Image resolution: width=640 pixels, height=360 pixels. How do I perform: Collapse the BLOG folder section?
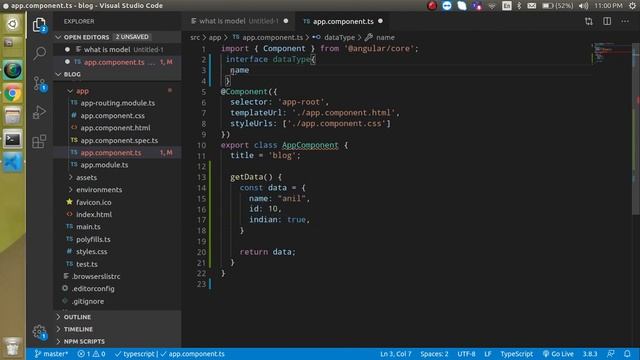point(118,74)
